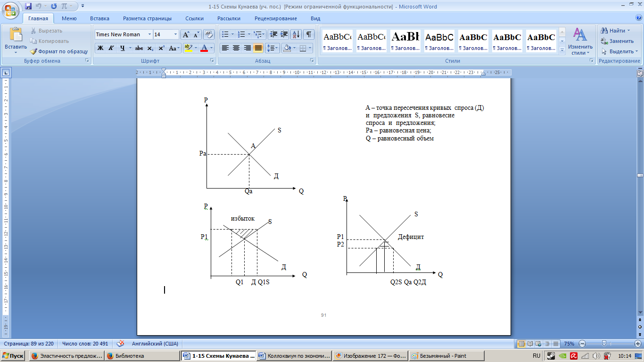Click the repeat action arrow icon
The image size is (644, 362).
(53, 6)
